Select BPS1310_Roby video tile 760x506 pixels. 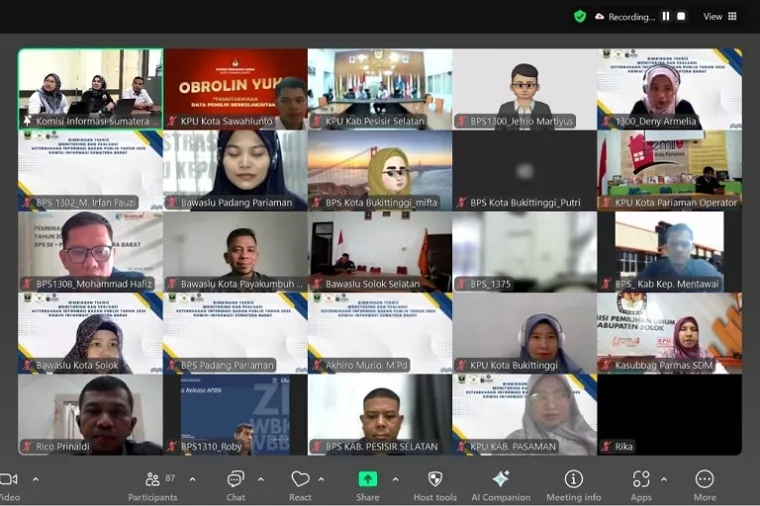point(236,414)
